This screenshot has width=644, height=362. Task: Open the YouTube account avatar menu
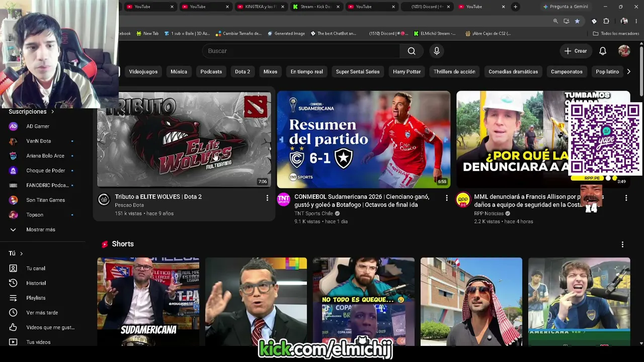point(624,51)
